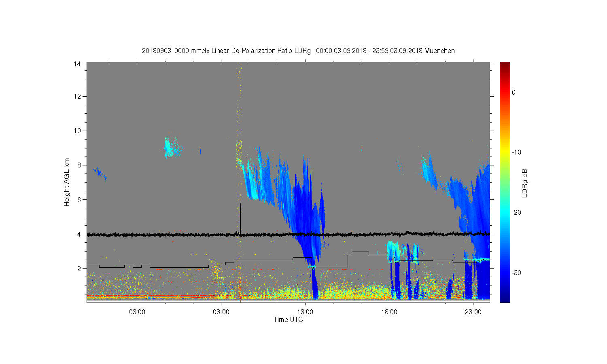Image resolution: width=607 pixels, height=364 pixels.
Task: Click the 03:00 time tick label
Action: pyautogui.click(x=137, y=312)
